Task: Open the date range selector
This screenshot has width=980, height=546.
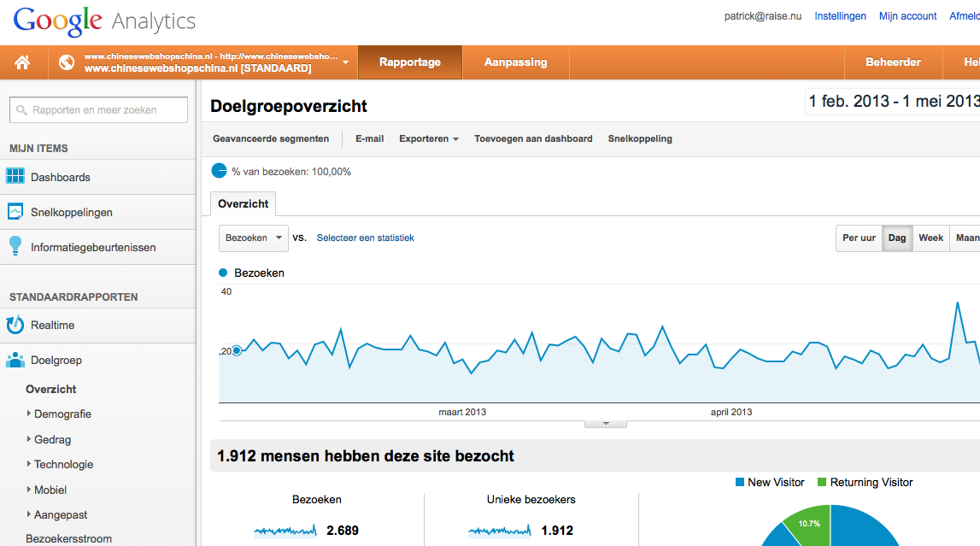Action: point(893,101)
